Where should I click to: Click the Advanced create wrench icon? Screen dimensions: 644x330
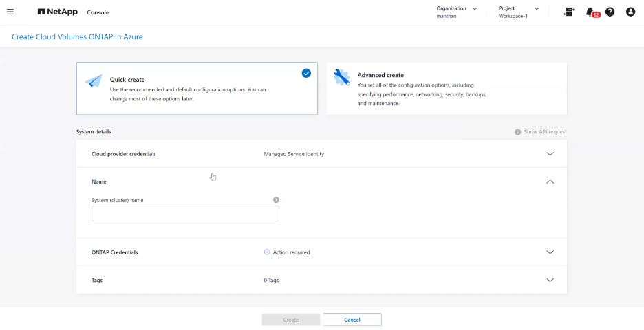click(x=342, y=77)
